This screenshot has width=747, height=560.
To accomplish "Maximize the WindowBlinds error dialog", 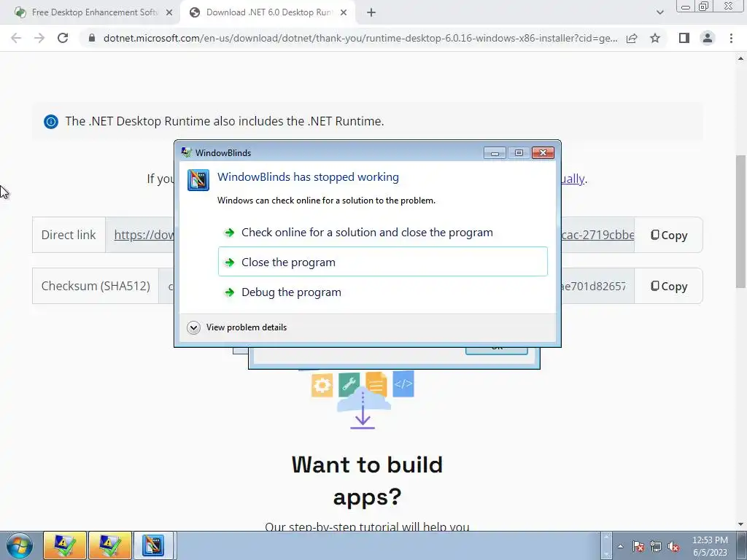I will coord(519,153).
